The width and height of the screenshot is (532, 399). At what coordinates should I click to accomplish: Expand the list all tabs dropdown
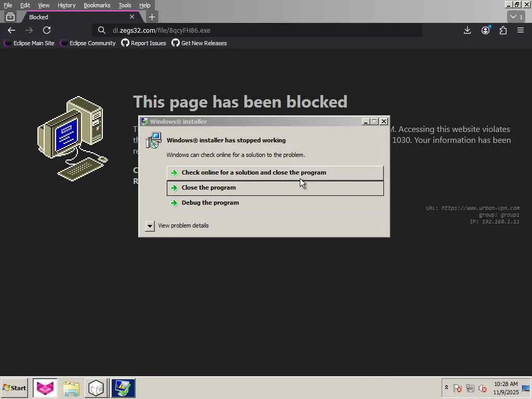coord(517,17)
